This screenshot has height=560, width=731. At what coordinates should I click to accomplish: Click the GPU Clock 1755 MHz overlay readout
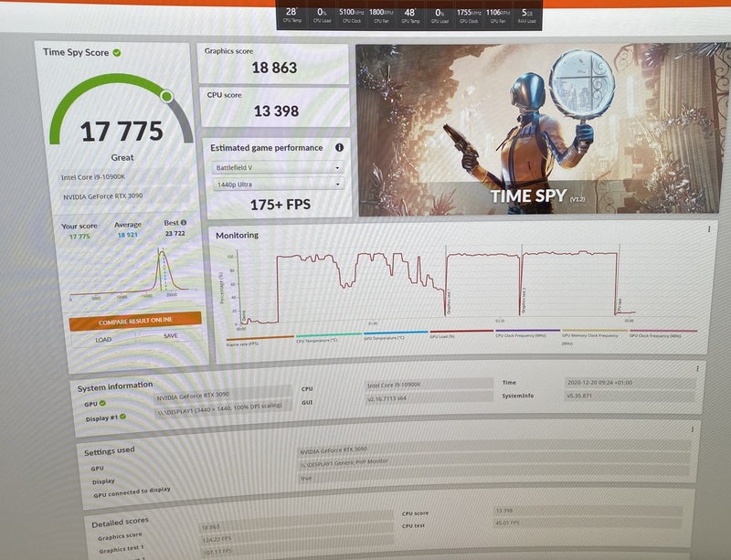click(469, 15)
